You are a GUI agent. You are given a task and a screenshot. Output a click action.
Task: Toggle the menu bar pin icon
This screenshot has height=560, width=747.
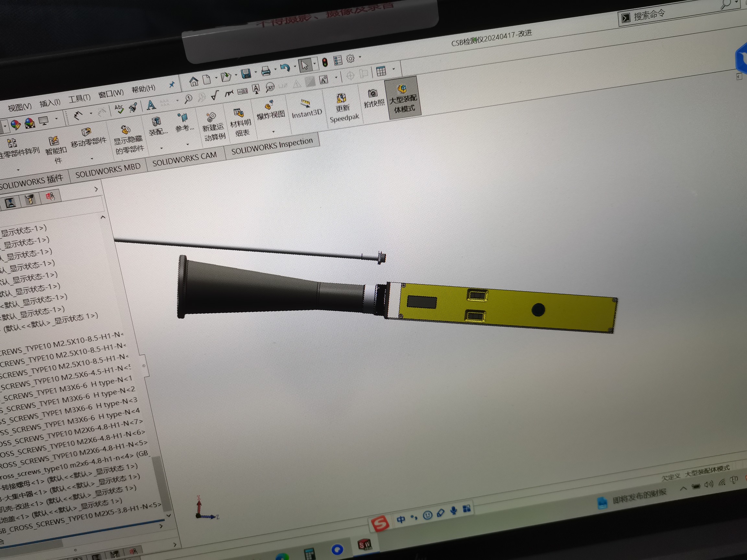tap(172, 84)
